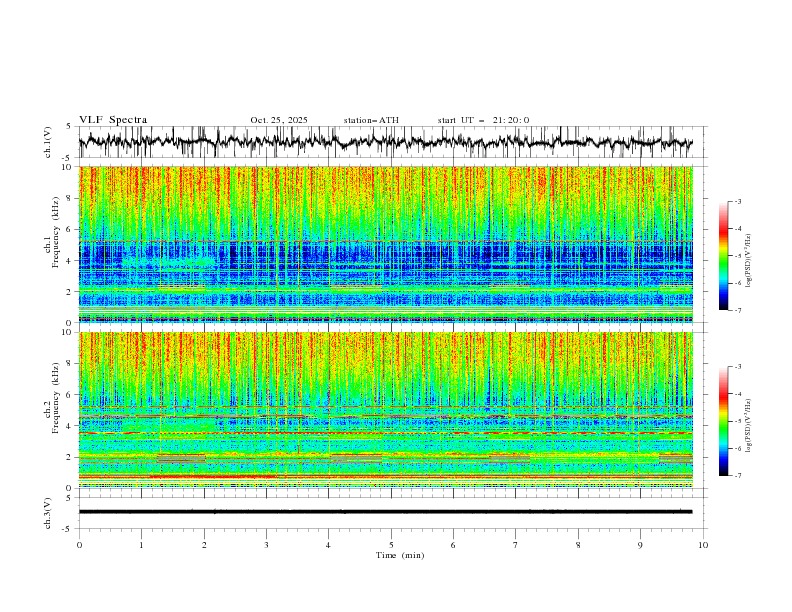The width and height of the screenshot is (792, 612).
Task: Click the "station=ATH" label
Action: (x=371, y=120)
